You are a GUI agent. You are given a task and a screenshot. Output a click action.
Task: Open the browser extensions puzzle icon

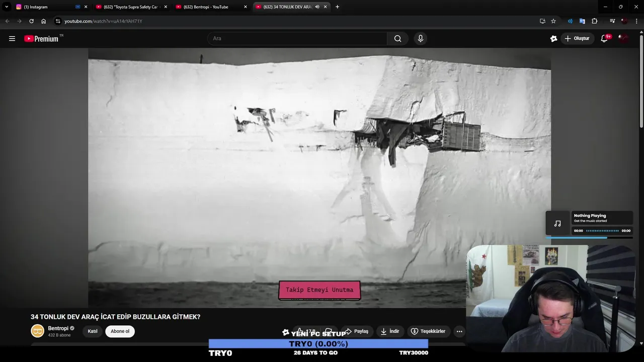click(595, 21)
